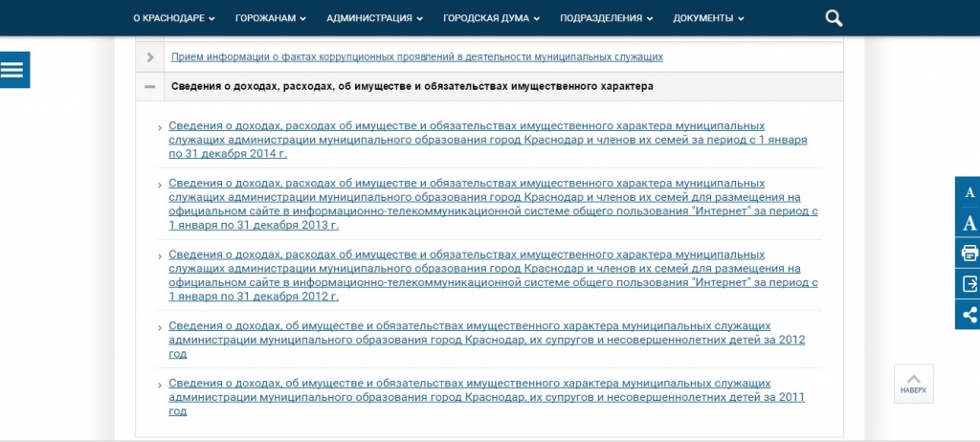Open the ГОРОДСКАЯ ДУМА menu
The width and height of the screenshot is (980, 442).
pos(491,18)
